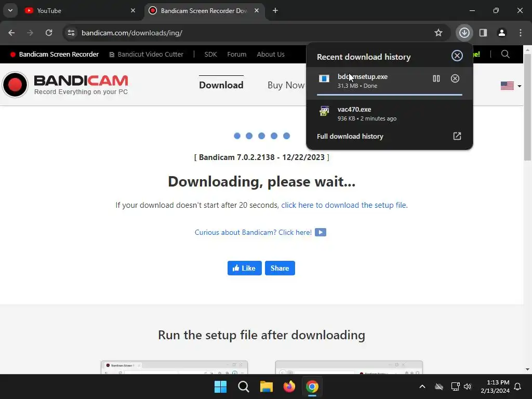Open Bandicut Video Cutter link
Screen dimensions: 532x399
pyautogui.click(x=146, y=54)
